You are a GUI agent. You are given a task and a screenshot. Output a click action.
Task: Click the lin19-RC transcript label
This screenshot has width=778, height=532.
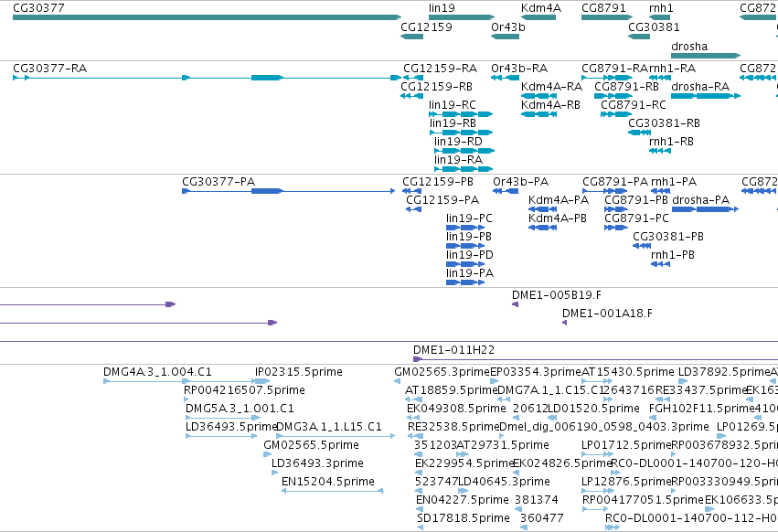tap(453, 105)
